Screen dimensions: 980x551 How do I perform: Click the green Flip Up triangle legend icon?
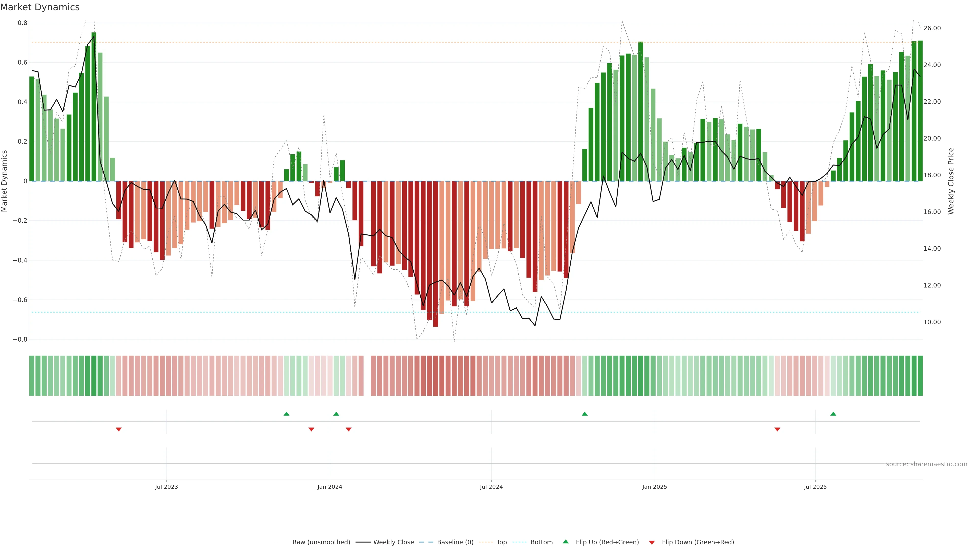coord(566,542)
